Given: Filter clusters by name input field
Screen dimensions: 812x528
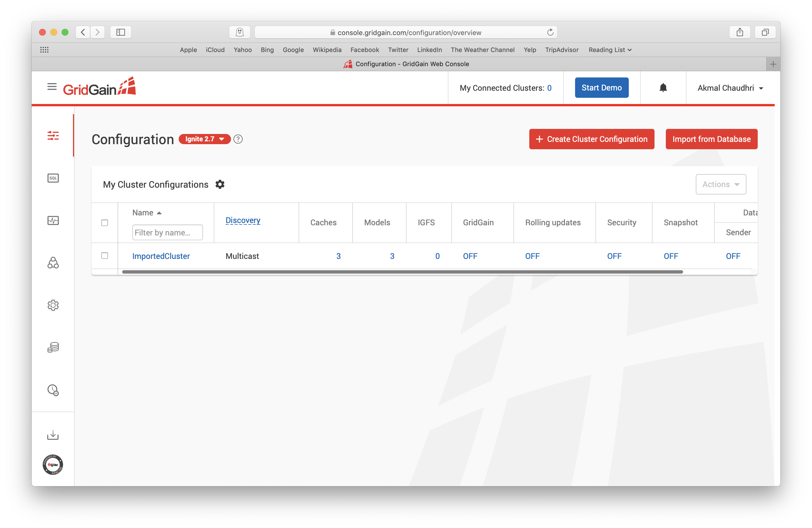Looking at the screenshot, I should (x=167, y=232).
